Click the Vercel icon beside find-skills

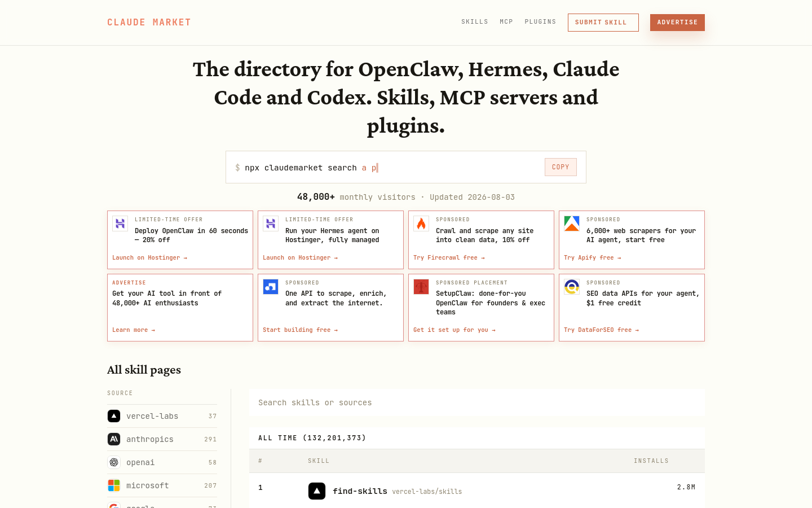click(317, 491)
